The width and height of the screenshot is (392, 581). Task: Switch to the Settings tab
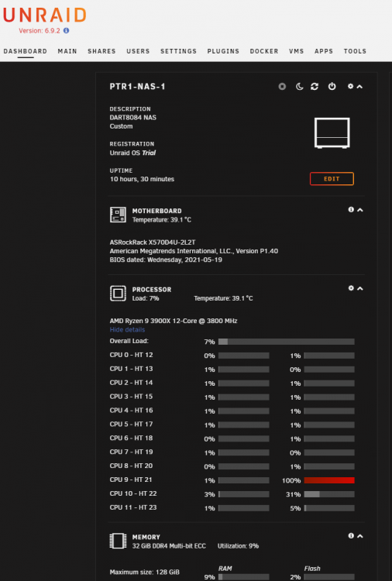point(179,51)
